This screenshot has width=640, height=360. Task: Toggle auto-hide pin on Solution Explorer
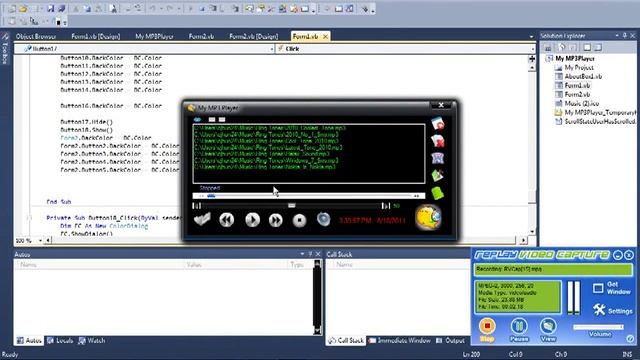(624, 36)
